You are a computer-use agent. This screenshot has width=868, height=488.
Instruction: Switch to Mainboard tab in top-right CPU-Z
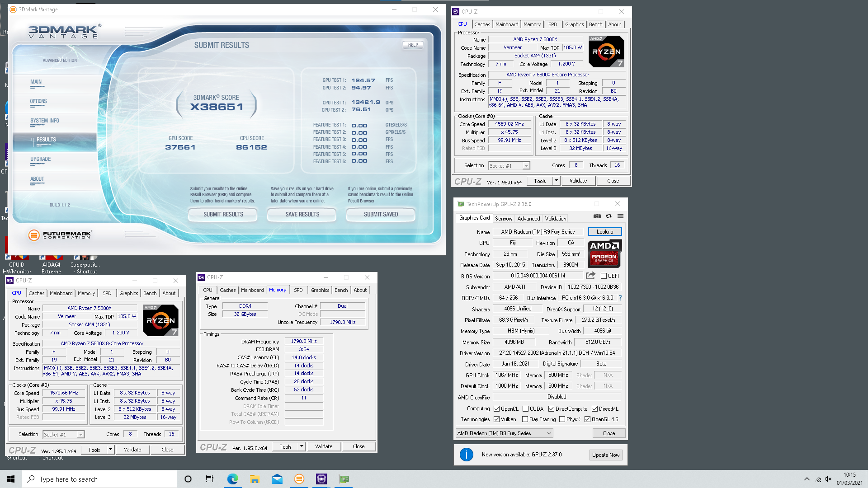(507, 24)
